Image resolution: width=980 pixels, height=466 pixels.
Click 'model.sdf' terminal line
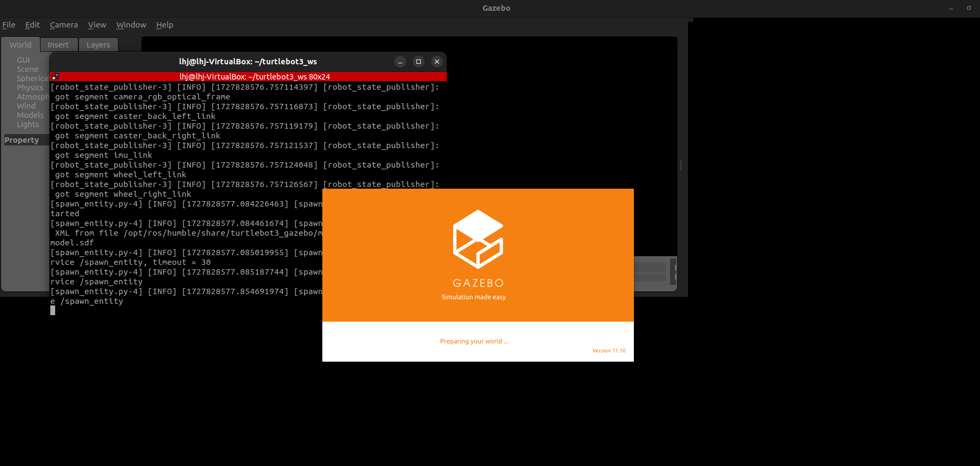tap(72, 243)
